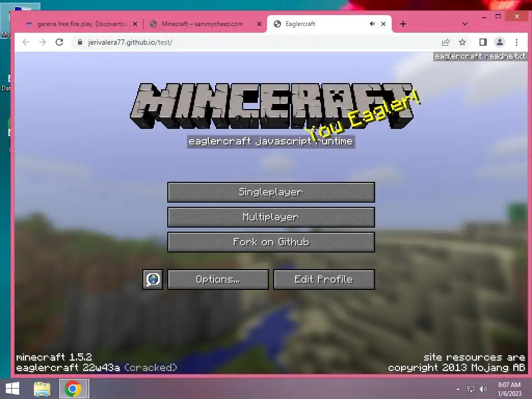Open the Chrome profile avatar menu

[500, 42]
